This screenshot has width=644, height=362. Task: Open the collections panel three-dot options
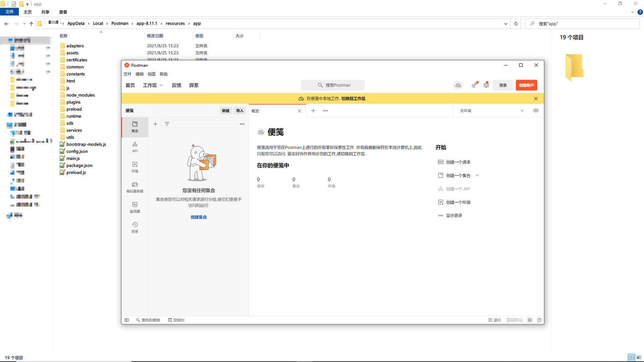coord(242,124)
